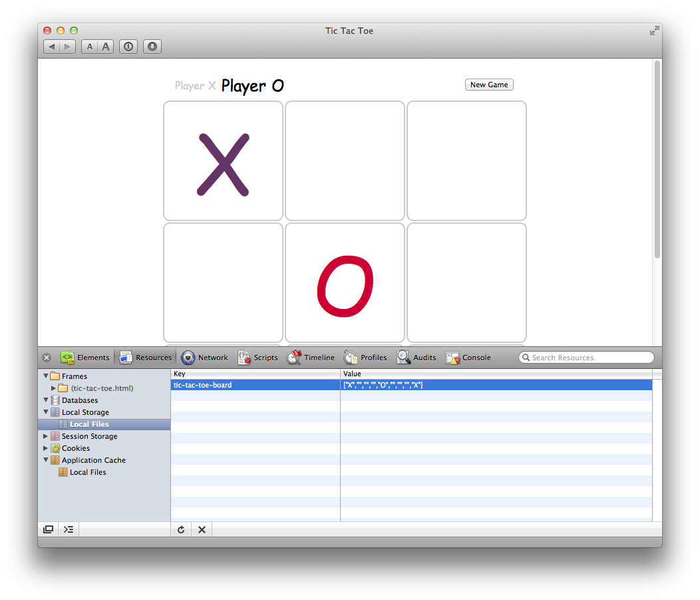The width and height of the screenshot is (700, 600).
Task: Expand the Session Storage node
Action: click(45, 436)
